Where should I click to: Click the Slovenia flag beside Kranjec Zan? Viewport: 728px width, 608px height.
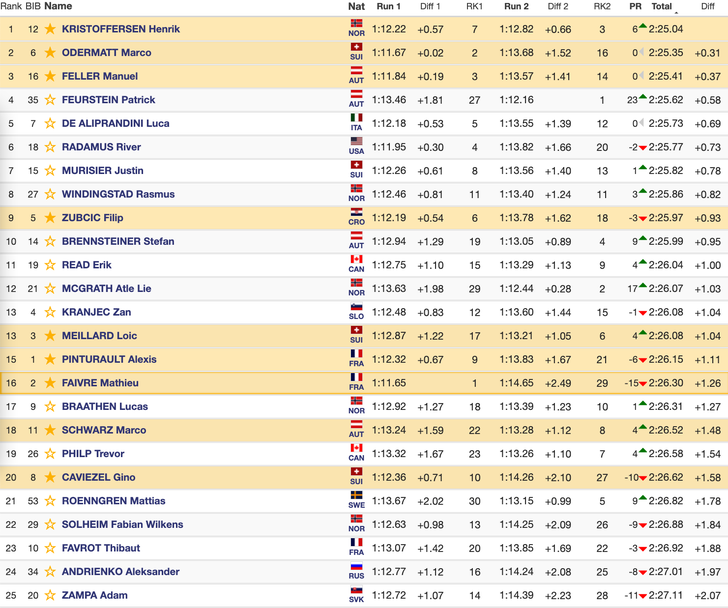pyautogui.click(x=356, y=306)
